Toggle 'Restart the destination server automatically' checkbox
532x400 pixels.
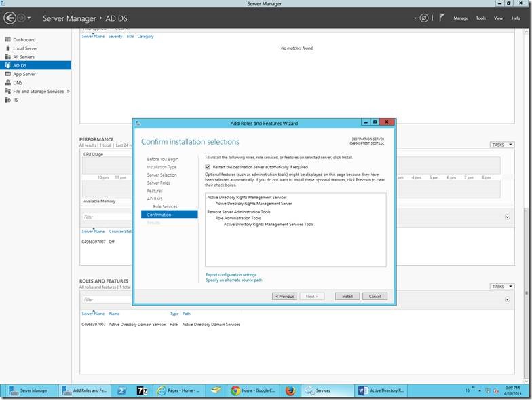pos(208,167)
